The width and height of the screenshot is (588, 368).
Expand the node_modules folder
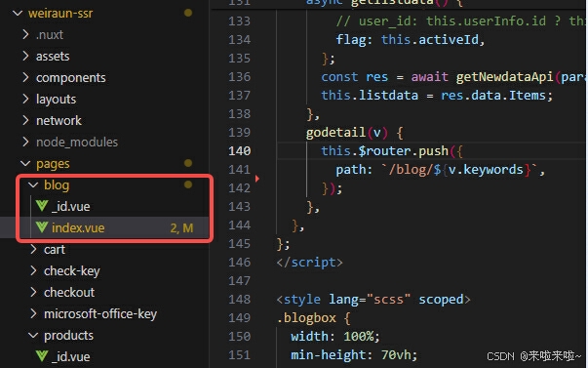coord(25,142)
